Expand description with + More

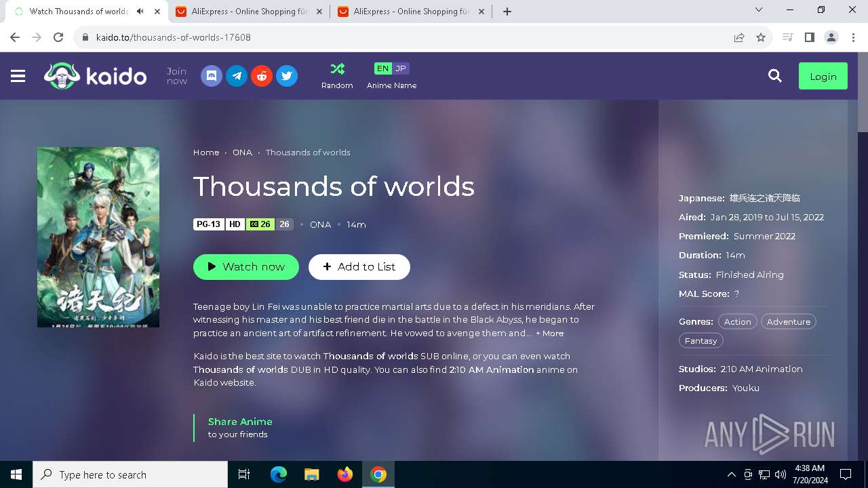tap(550, 333)
